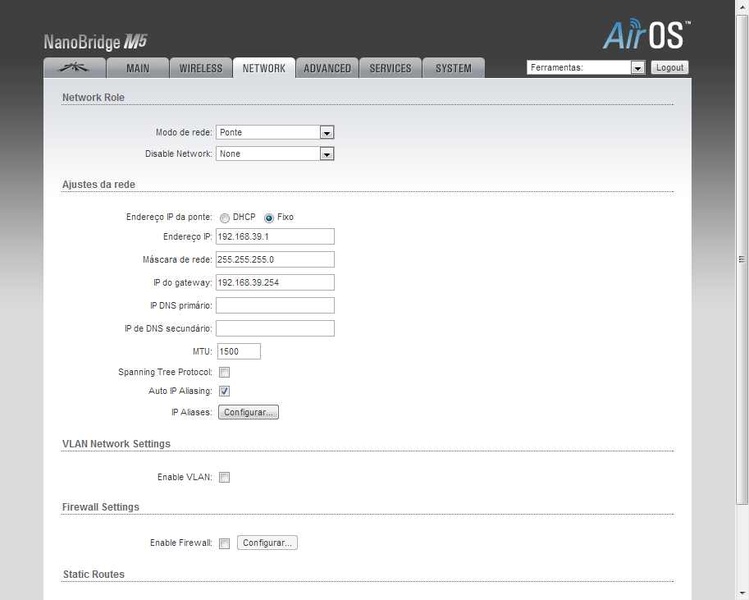Screen dimensions: 749x600
Task: Open the ADVANCED tab
Action: click(327, 68)
